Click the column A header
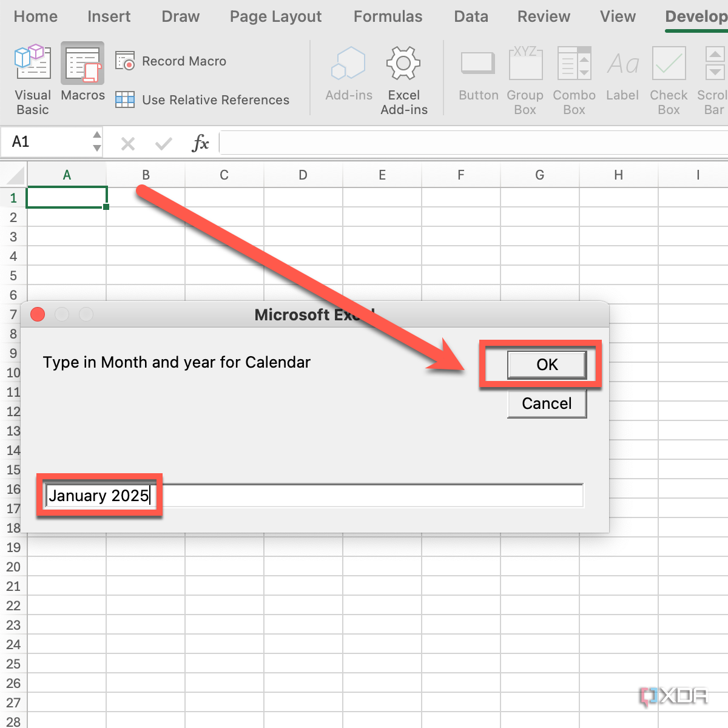Viewport: 728px width, 728px height. pos(67,175)
